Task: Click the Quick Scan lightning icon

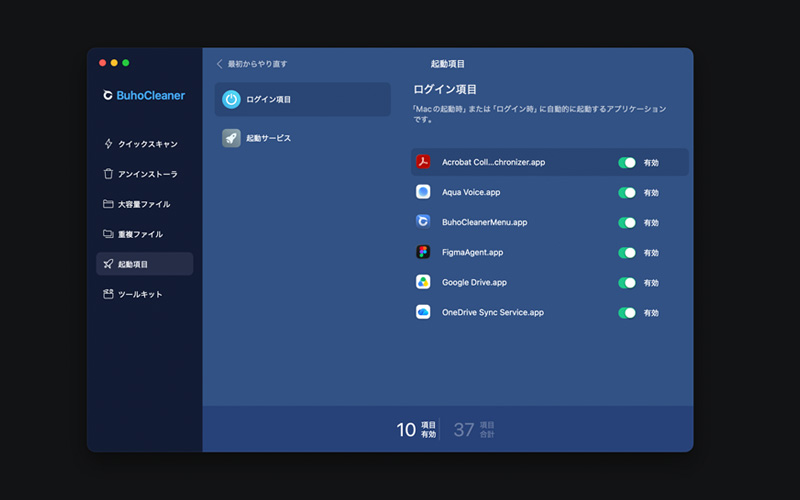Action: click(108, 143)
